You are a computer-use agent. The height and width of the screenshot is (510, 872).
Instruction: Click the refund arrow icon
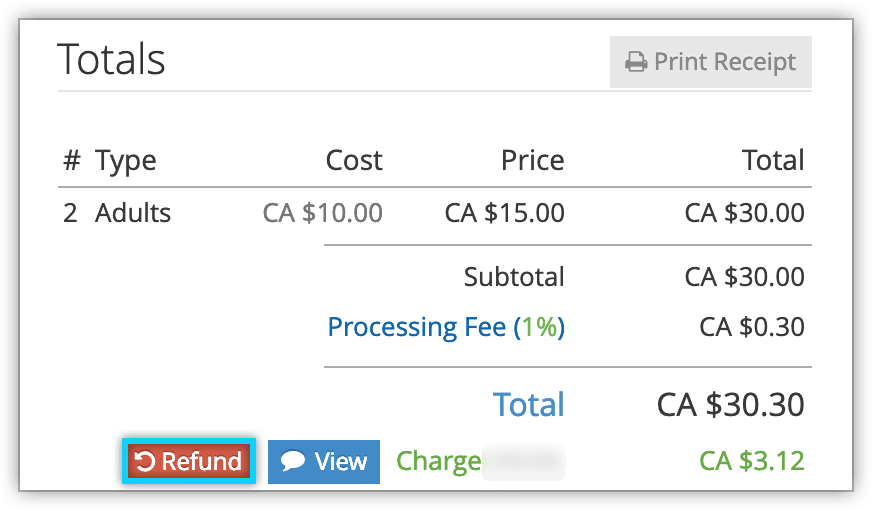(x=145, y=461)
